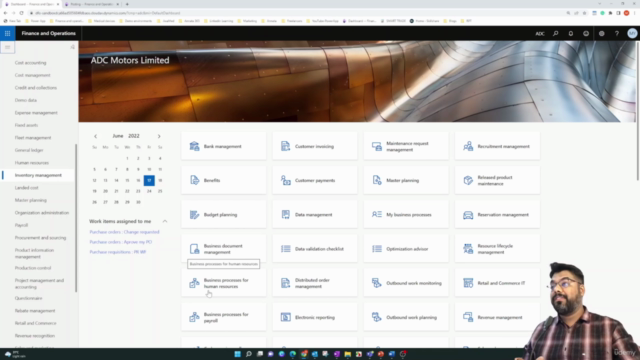The width and height of the screenshot is (640, 360).
Task: Open Data validation checklist tile
Action: point(315,249)
